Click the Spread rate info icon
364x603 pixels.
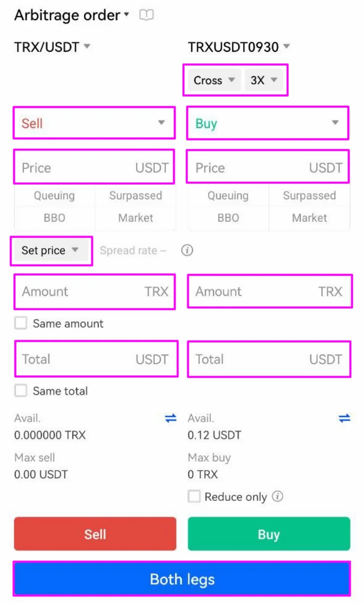[x=187, y=250]
